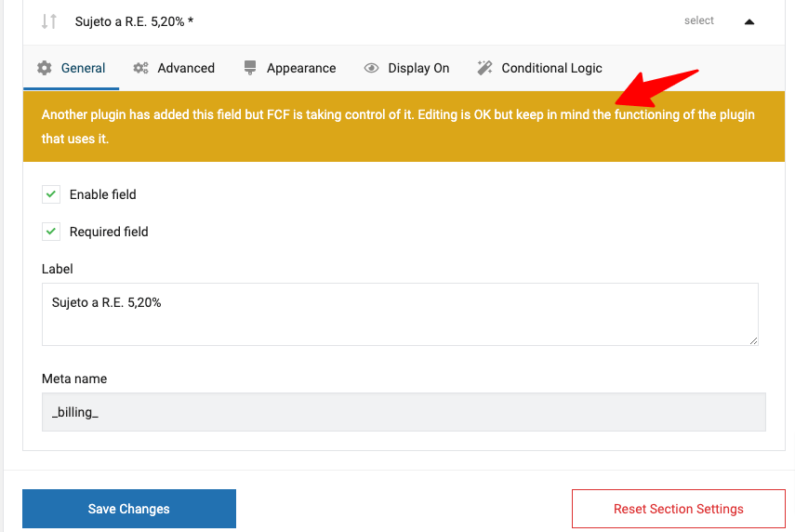Click the Save Changes button
The width and height of the screenshot is (795, 532).
tap(129, 509)
